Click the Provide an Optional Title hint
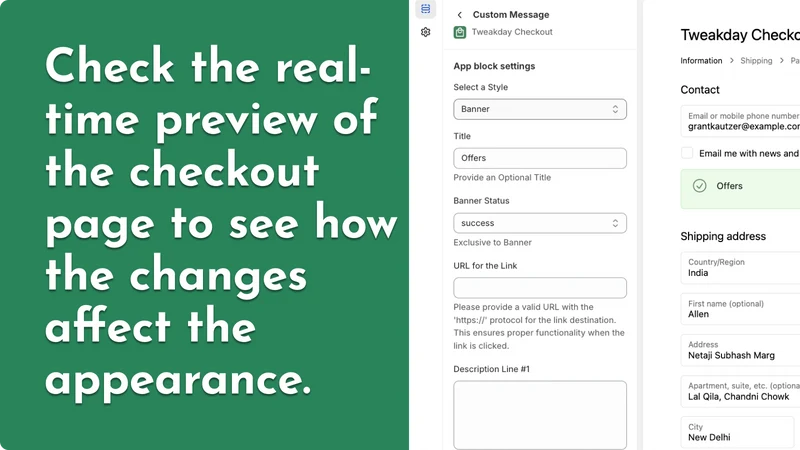 [x=502, y=178]
